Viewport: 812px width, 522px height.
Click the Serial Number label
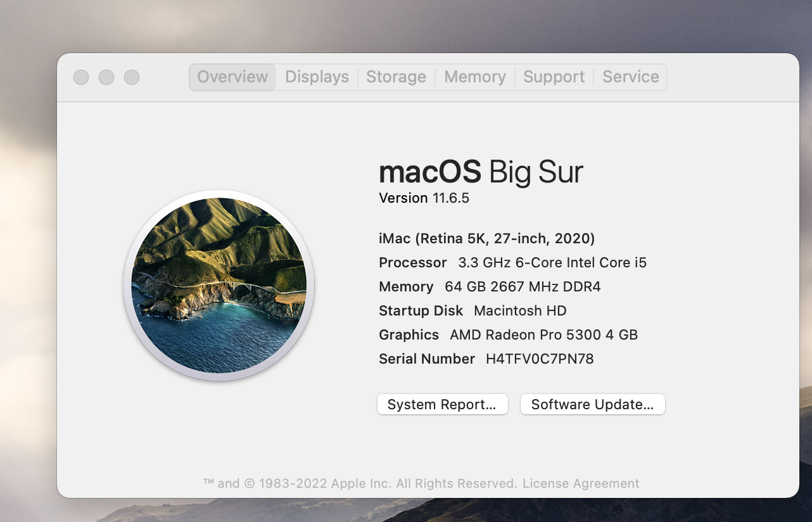coord(427,359)
